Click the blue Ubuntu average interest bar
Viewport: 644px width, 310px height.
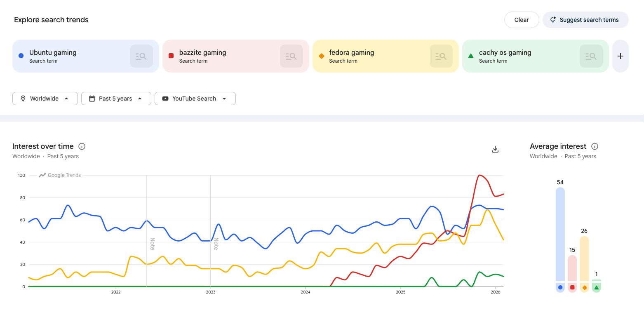coord(560,235)
